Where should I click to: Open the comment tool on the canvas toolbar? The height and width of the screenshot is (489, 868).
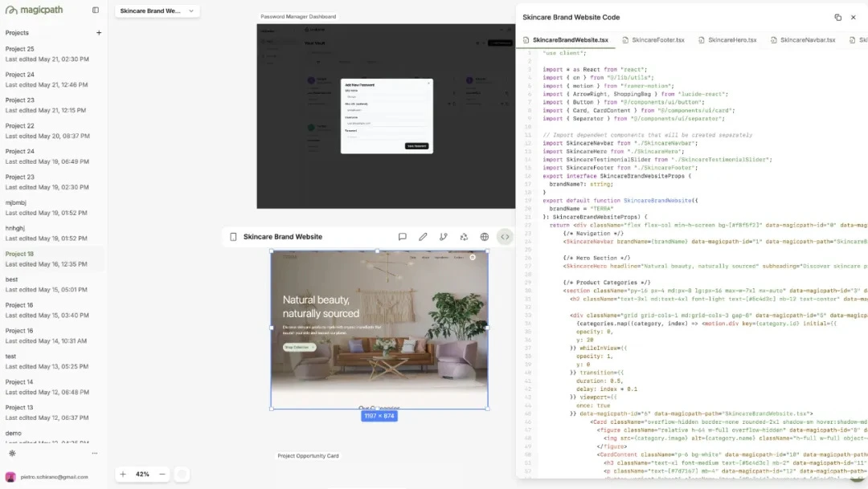[x=402, y=237]
